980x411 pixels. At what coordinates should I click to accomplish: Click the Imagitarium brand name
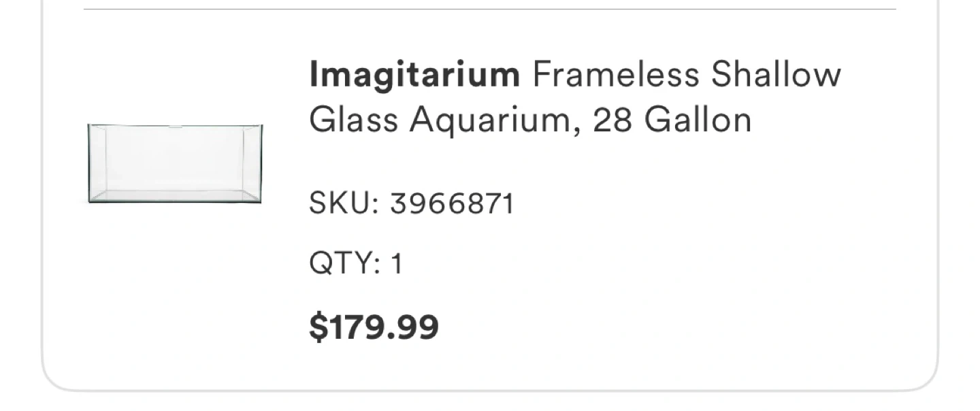click(414, 74)
